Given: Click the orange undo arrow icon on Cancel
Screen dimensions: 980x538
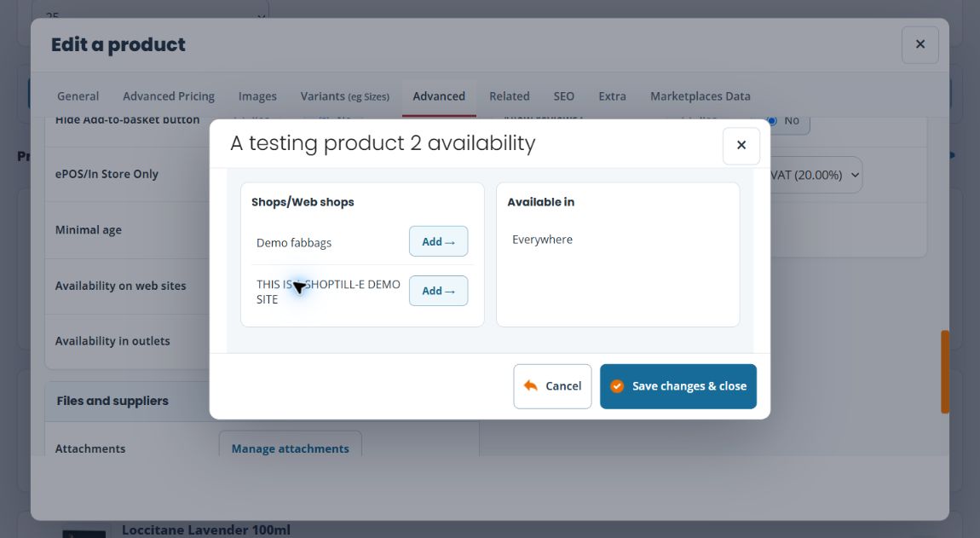Looking at the screenshot, I should pyautogui.click(x=531, y=385).
